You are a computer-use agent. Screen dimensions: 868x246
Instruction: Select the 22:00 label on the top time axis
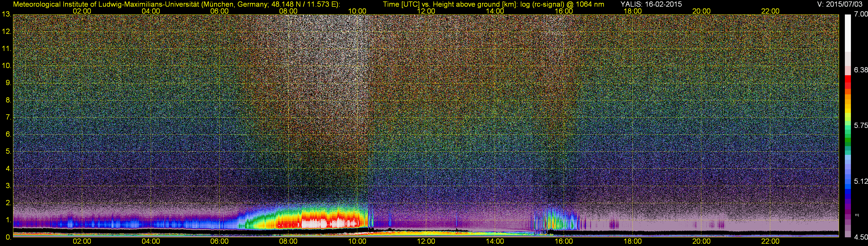click(770, 11)
